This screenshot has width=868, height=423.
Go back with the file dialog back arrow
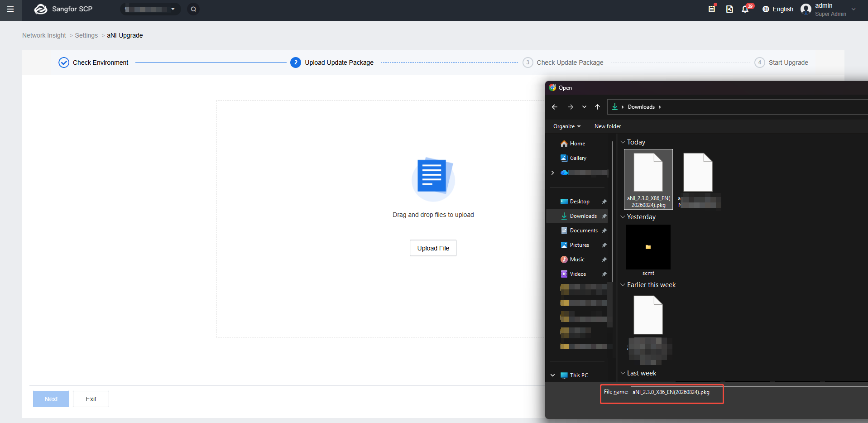click(555, 107)
